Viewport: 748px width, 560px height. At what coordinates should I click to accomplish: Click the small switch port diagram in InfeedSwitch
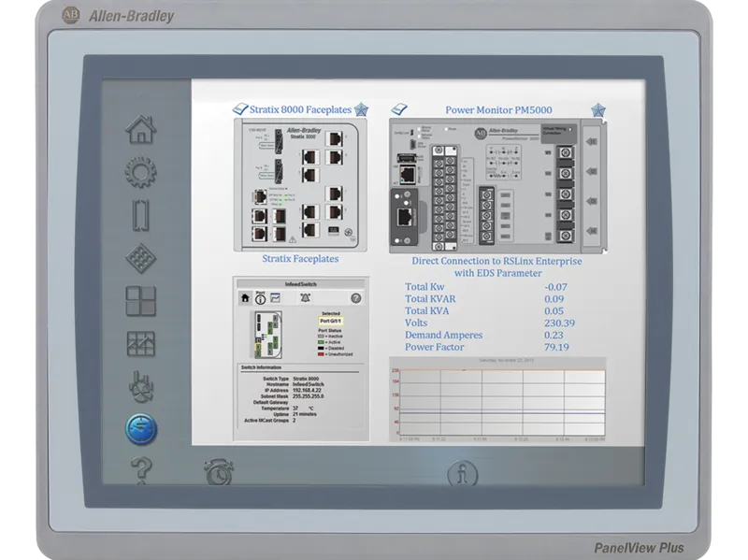(x=267, y=335)
